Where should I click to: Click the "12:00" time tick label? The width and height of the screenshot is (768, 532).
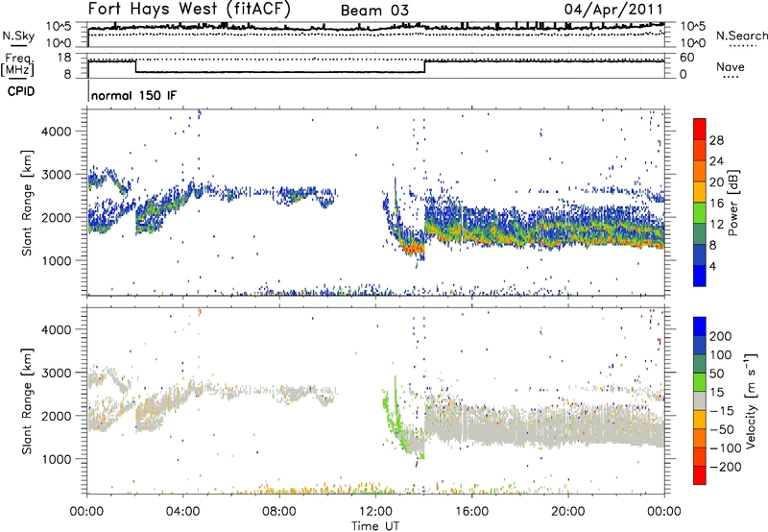pyautogui.click(x=375, y=512)
